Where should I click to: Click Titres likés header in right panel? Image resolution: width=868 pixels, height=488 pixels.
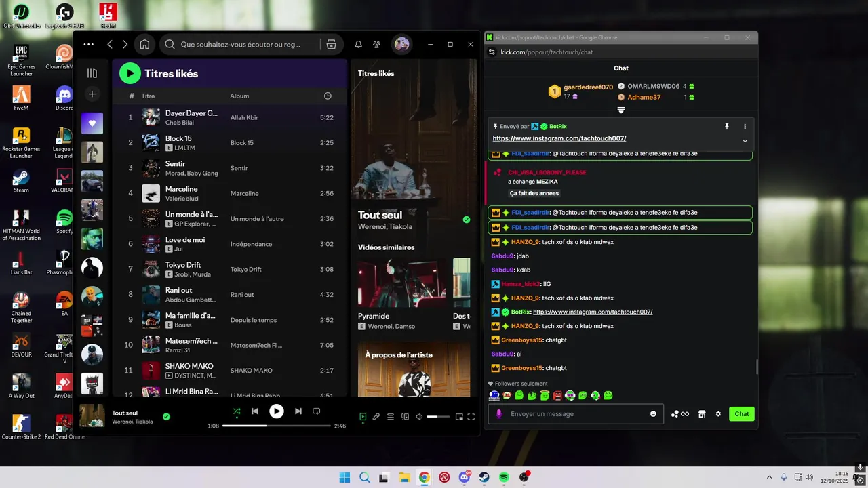[376, 73]
